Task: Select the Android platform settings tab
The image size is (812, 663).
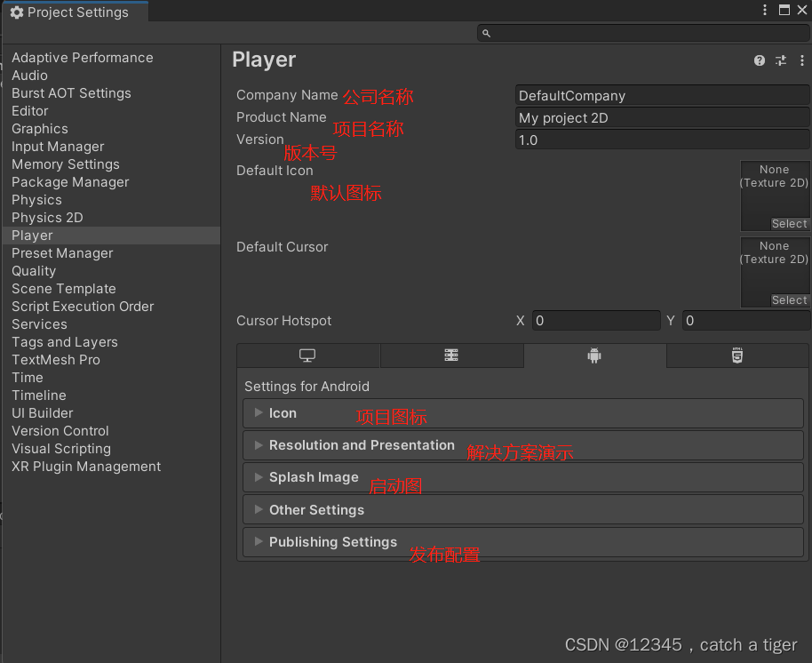Action: [x=594, y=355]
